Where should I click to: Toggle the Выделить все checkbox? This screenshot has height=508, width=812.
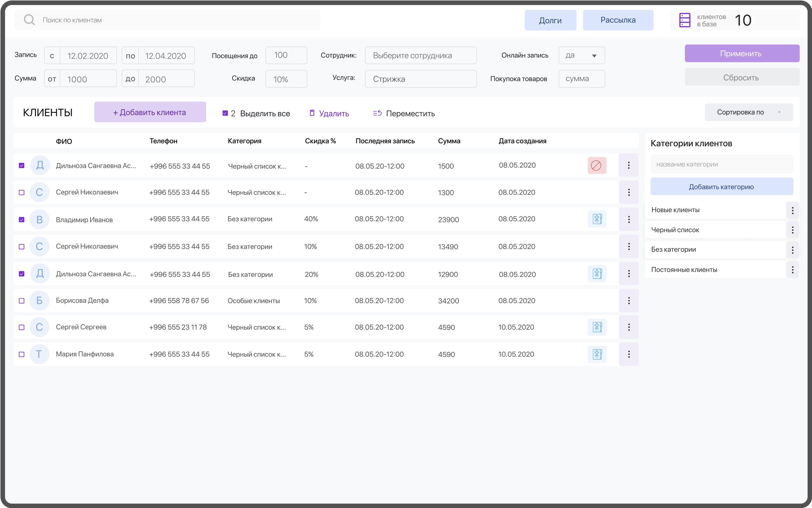225,113
